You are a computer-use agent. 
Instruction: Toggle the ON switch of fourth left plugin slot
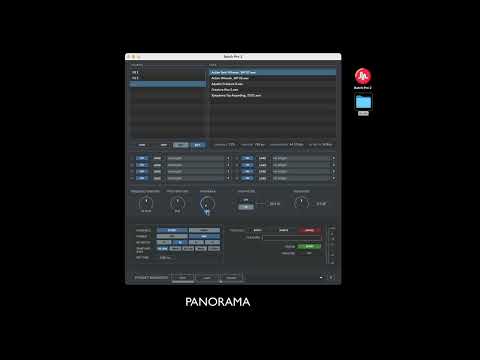(x=142, y=178)
